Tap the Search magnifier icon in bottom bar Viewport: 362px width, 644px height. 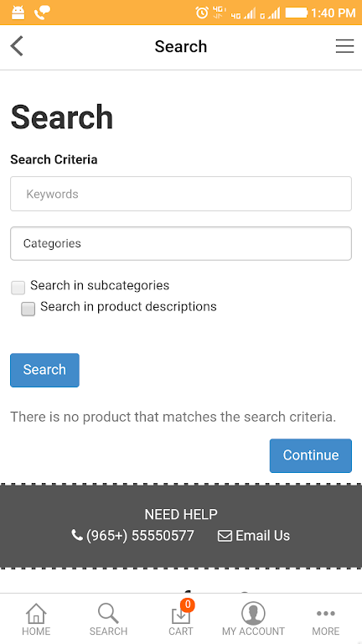(108, 613)
